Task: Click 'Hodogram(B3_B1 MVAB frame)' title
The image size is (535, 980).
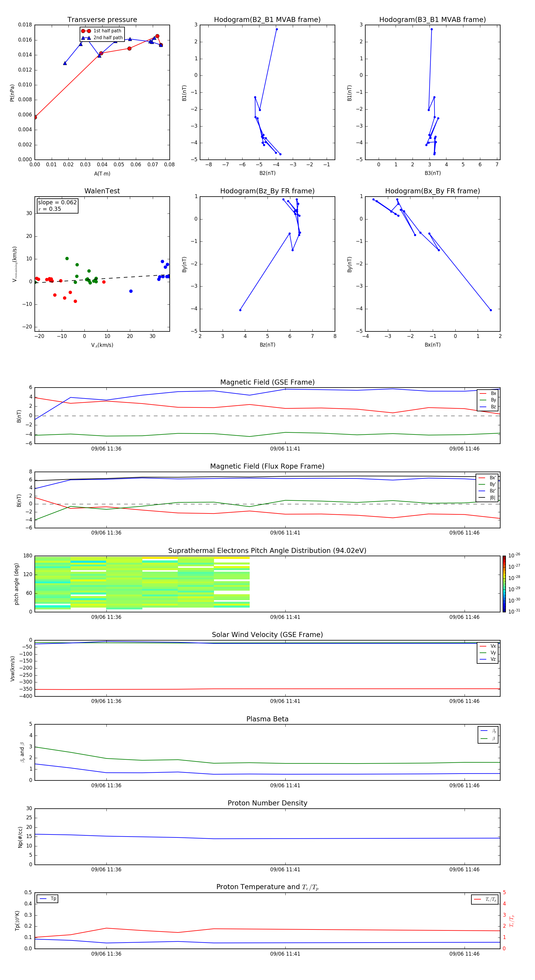Action: pos(432,20)
